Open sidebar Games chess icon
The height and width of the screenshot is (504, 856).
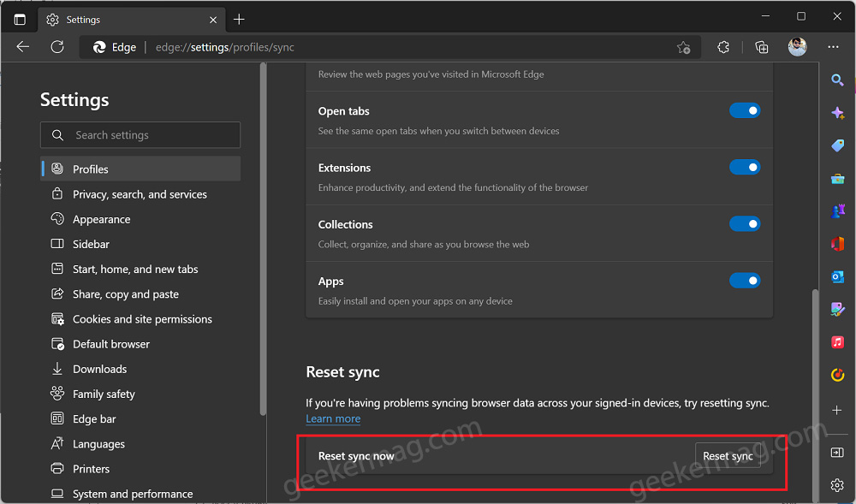[837, 210]
